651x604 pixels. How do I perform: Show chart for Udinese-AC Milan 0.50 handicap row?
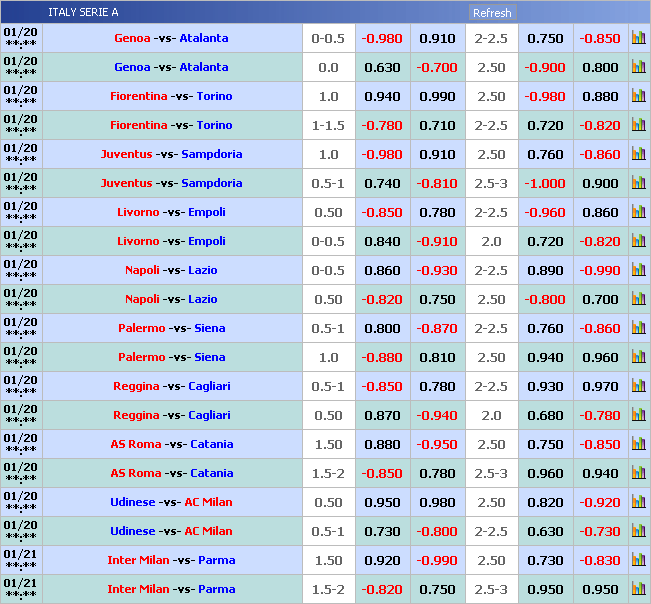click(x=638, y=503)
